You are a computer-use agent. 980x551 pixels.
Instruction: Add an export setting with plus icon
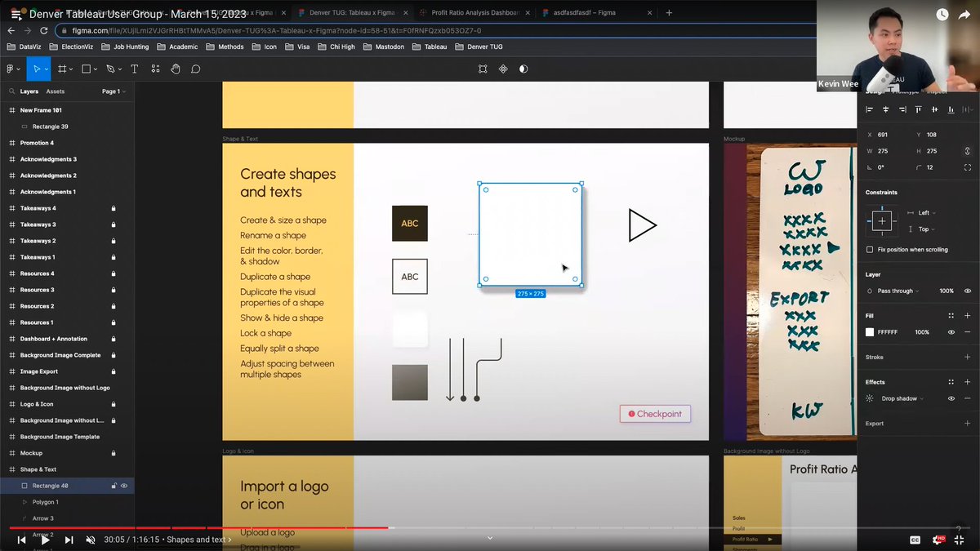968,424
